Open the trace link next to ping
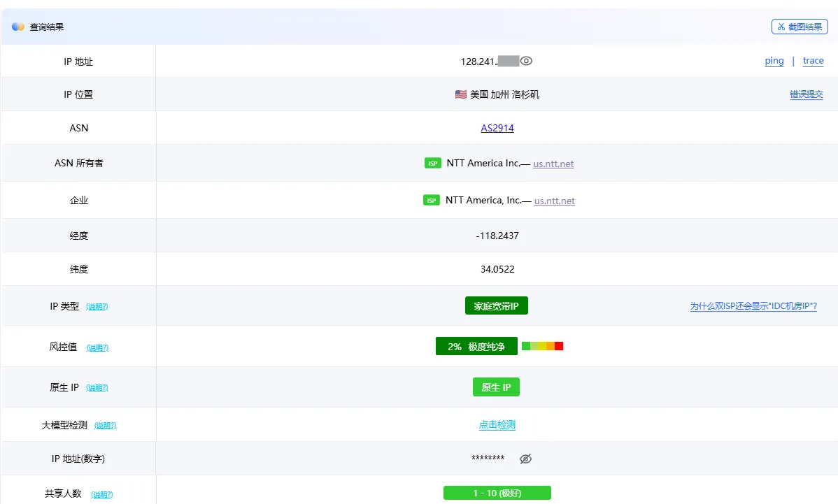This screenshot has width=838, height=504. pyautogui.click(x=813, y=61)
